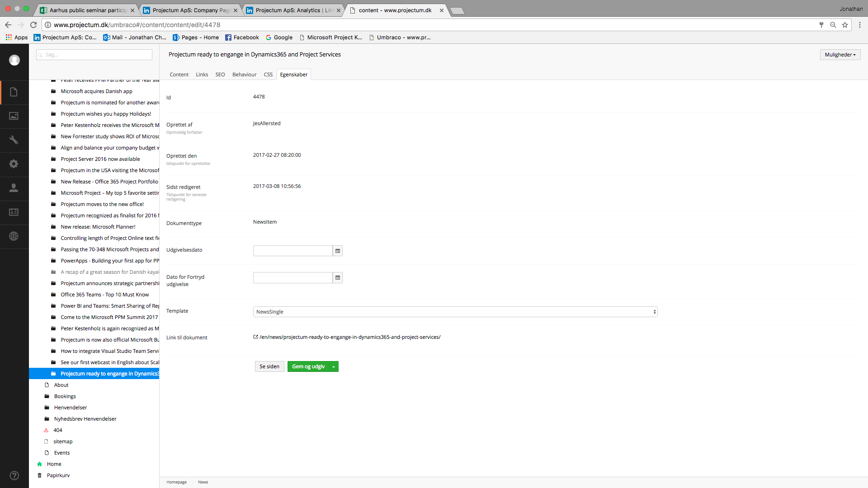This screenshot has height=488, width=868.
Task: Open the Help icon at bottom left
Action: [x=14, y=475]
